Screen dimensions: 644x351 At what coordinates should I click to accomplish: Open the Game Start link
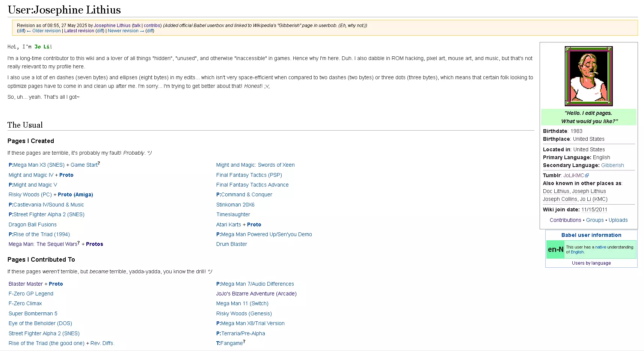(x=84, y=165)
